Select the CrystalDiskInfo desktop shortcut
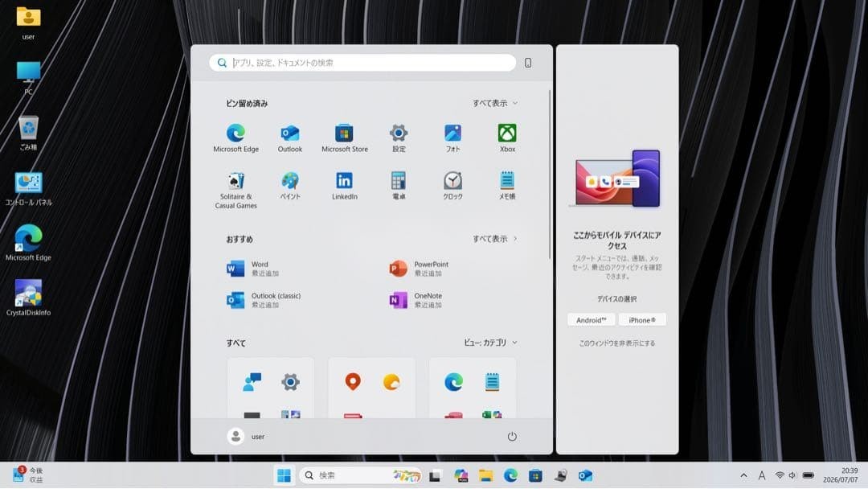The width and height of the screenshot is (868, 489). click(x=28, y=298)
